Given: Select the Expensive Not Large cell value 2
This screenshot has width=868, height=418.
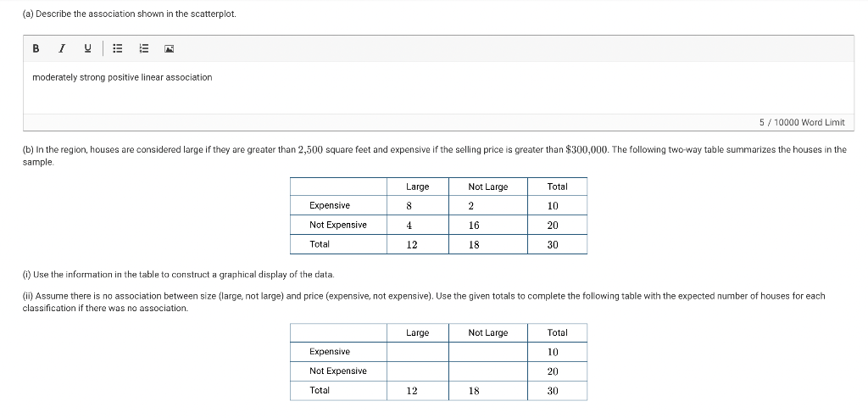Looking at the screenshot, I should pyautogui.click(x=470, y=206).
